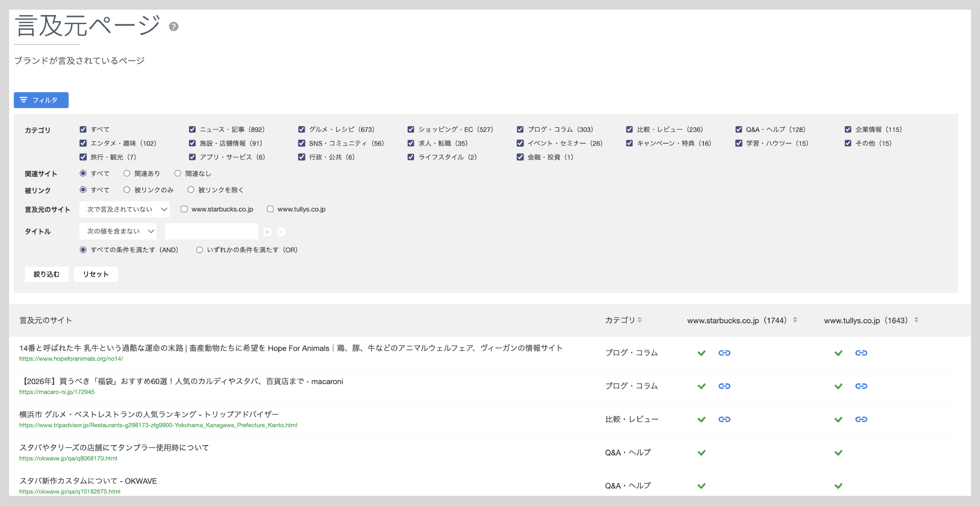Open the 次の値を含まない dropdown

(x=118, y=231)
